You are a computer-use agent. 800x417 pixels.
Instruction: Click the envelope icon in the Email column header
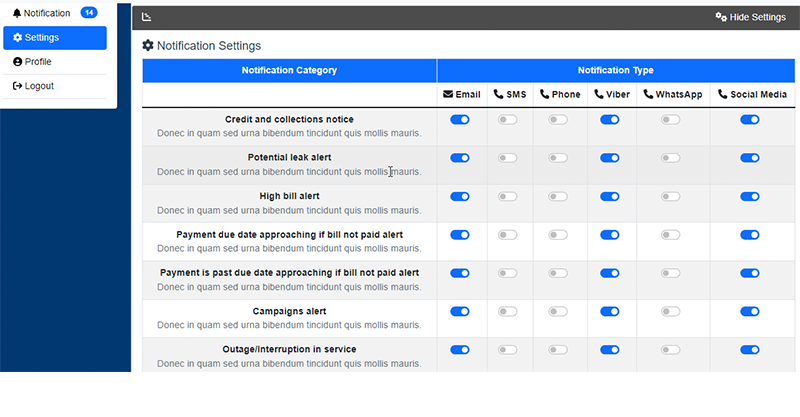tap(448, 94)
